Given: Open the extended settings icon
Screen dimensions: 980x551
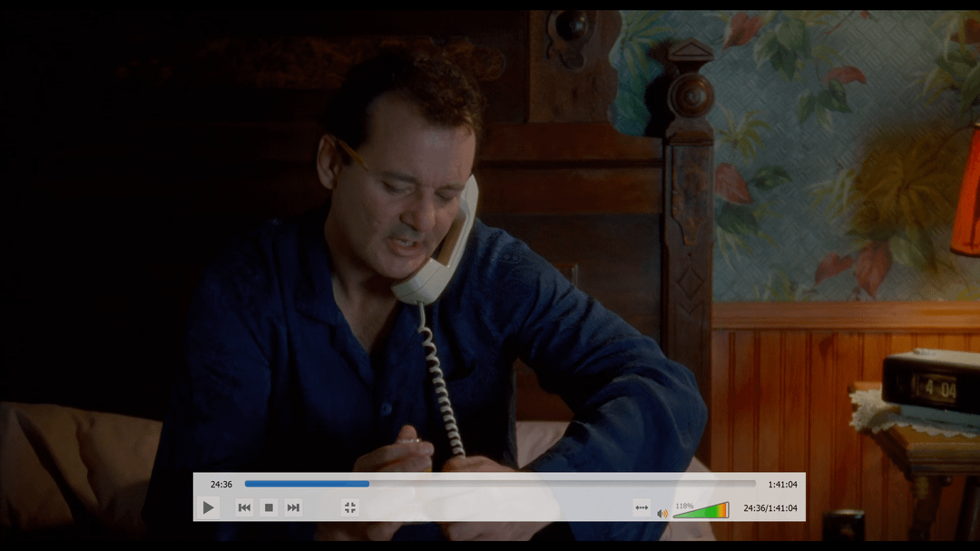Looking at the screenshot, I should tap(642, 507).
